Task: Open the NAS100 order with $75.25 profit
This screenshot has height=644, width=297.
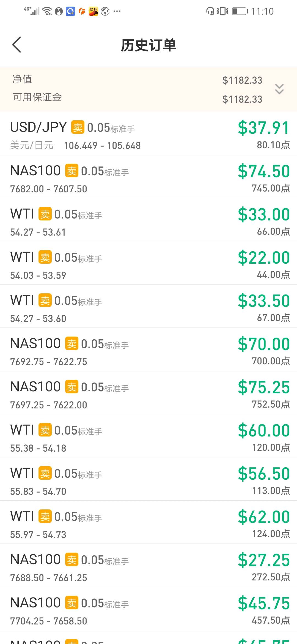Action: pos(148,392)
